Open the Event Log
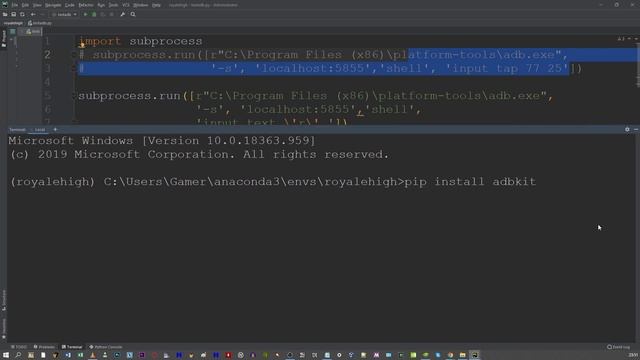 619,347
